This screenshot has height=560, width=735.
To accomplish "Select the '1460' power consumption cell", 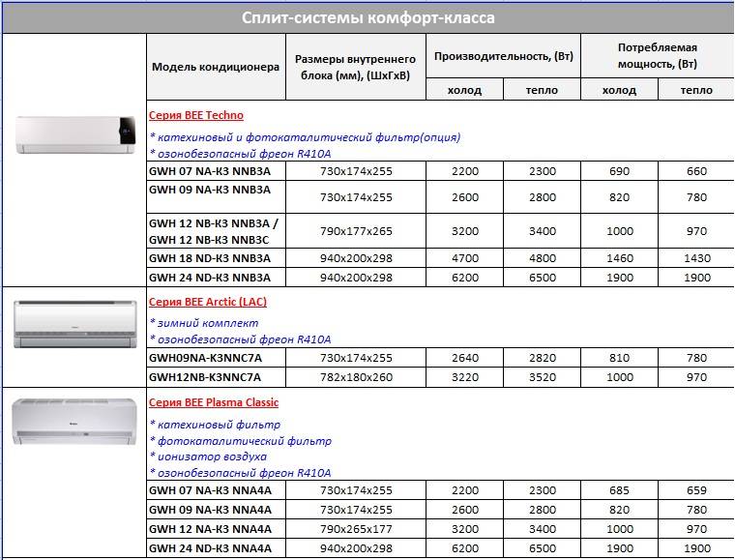I will pyautogui.click(x=619, y=258).
